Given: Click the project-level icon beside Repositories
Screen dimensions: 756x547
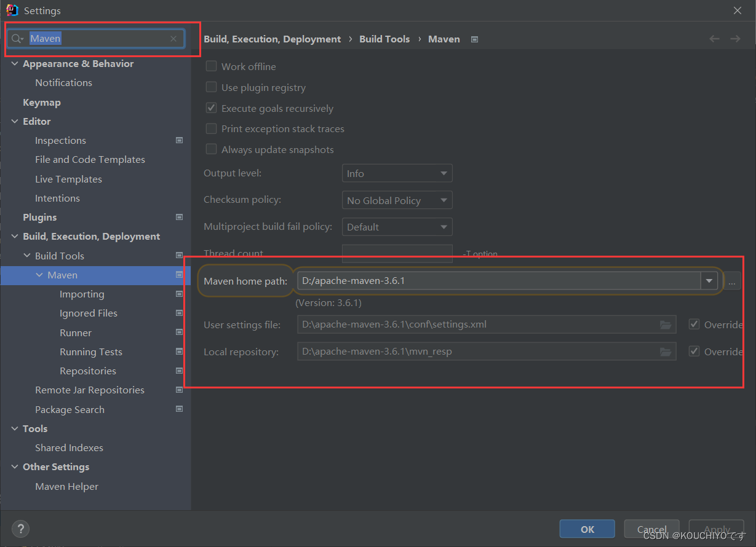Looking at the screenshot, I should tap(179, 371).
